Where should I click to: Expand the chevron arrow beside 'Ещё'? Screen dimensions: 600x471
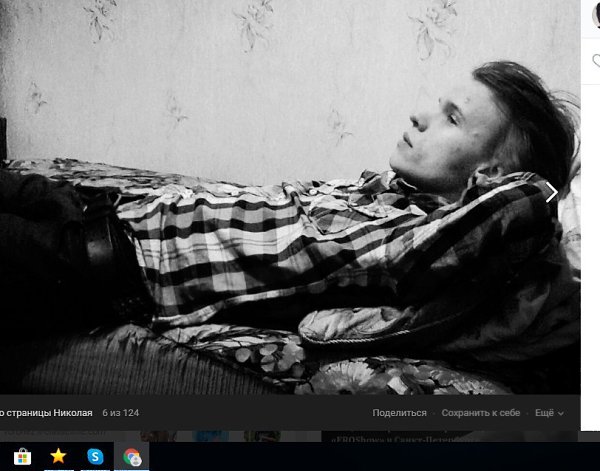pos(561,414)
